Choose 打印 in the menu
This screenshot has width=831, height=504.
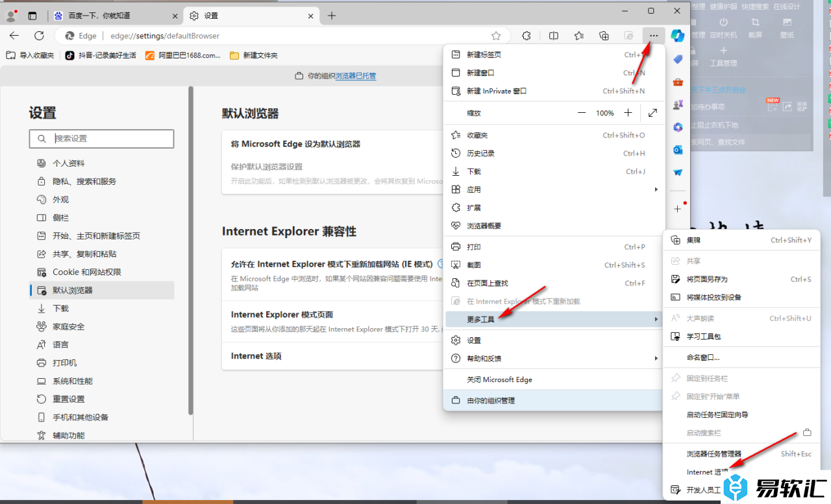click(554, 246)
